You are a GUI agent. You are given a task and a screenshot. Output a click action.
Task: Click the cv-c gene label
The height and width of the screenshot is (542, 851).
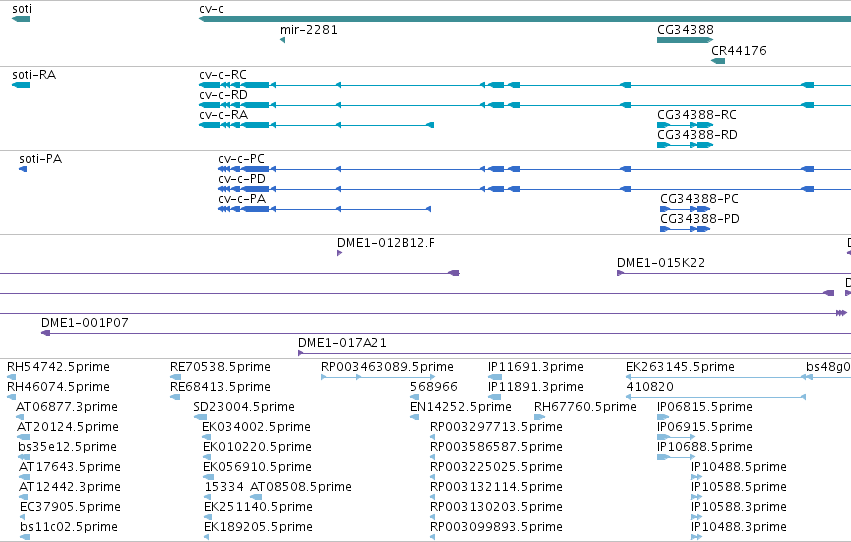click(212, 9)
